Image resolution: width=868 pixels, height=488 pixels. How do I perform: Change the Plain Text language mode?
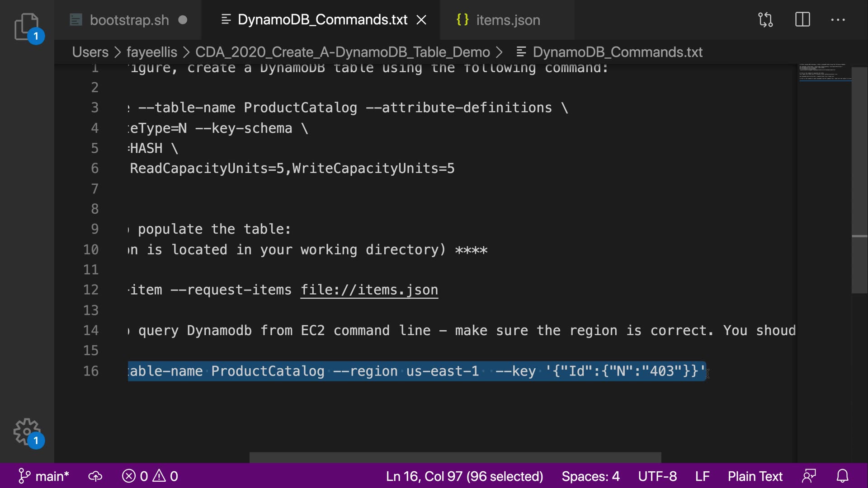(755, 476)
